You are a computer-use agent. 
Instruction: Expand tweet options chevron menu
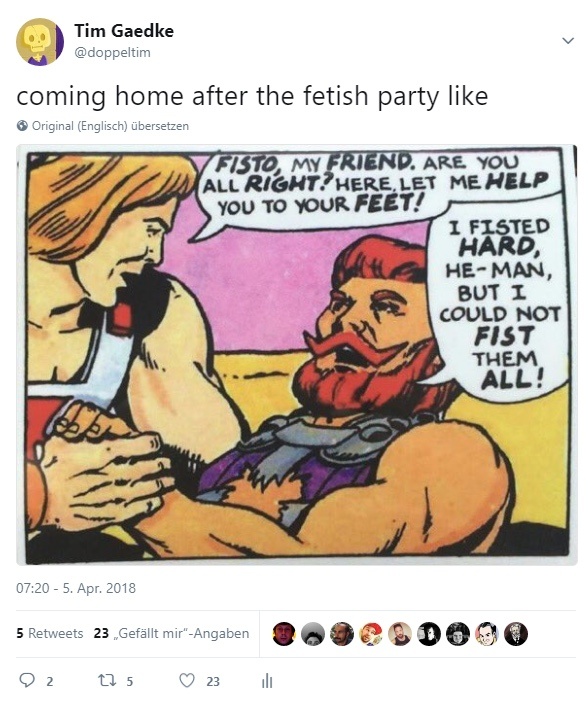pyautogui.click(x=568, y=41)
